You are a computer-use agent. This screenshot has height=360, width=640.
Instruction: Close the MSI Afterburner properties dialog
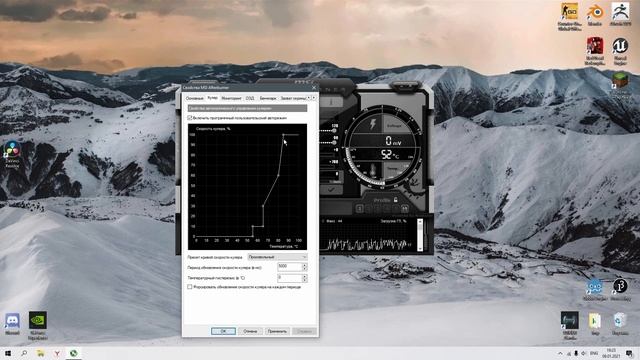click(x=313, y=87)
